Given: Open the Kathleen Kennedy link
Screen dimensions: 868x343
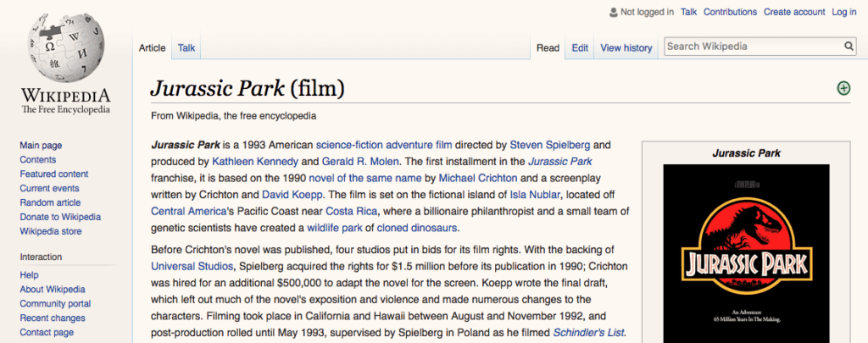Looking at the screenshot, I should 255,162.
